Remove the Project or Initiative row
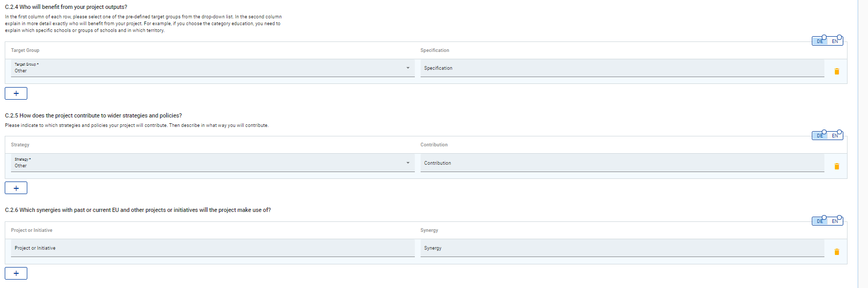Image resolution: width=868 pixels, height=288 pixels. (x=836, y=252)
